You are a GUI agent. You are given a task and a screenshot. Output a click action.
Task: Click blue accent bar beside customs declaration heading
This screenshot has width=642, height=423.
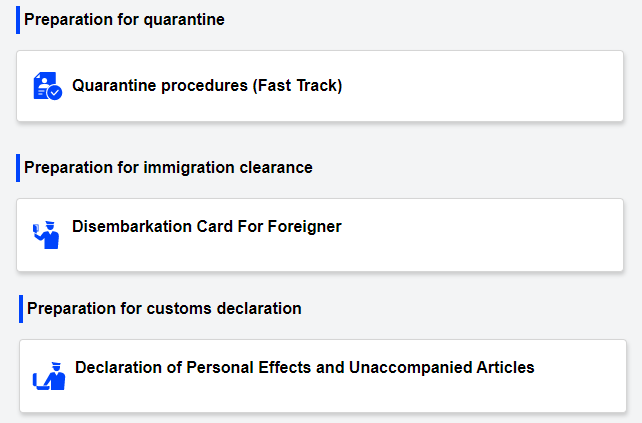click(x=21, y=308)
